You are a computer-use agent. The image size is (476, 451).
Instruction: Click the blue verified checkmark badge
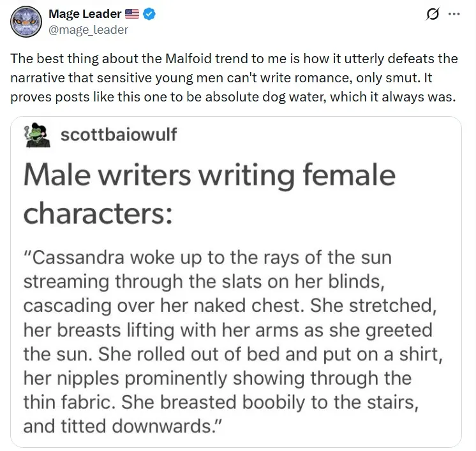coord(149,14)
